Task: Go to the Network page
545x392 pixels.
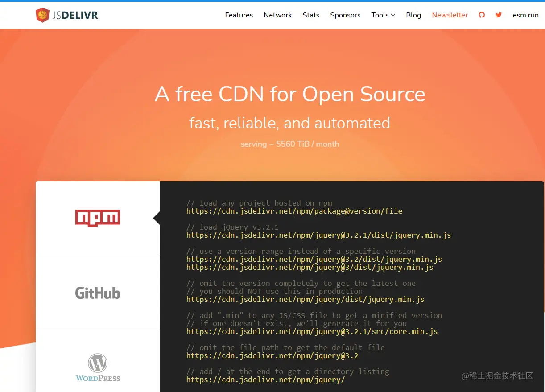Action: point(278,15)
